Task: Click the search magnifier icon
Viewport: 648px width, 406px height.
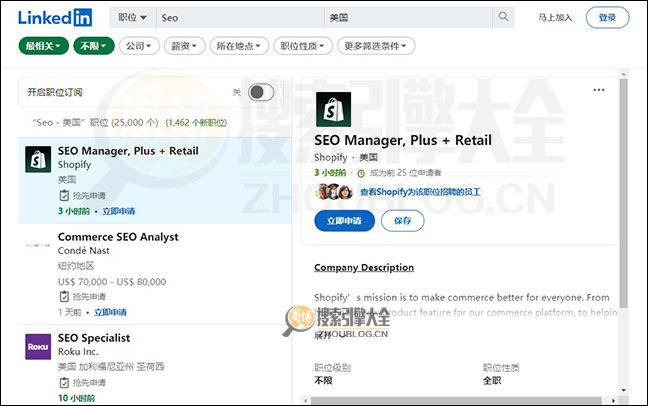Action: [503, 17]
